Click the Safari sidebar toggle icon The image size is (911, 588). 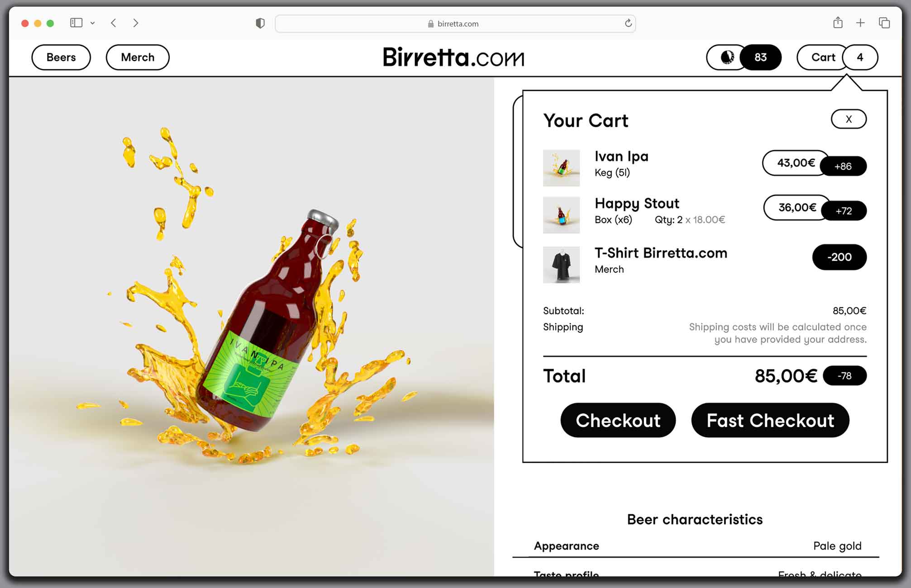click(76, 23)
